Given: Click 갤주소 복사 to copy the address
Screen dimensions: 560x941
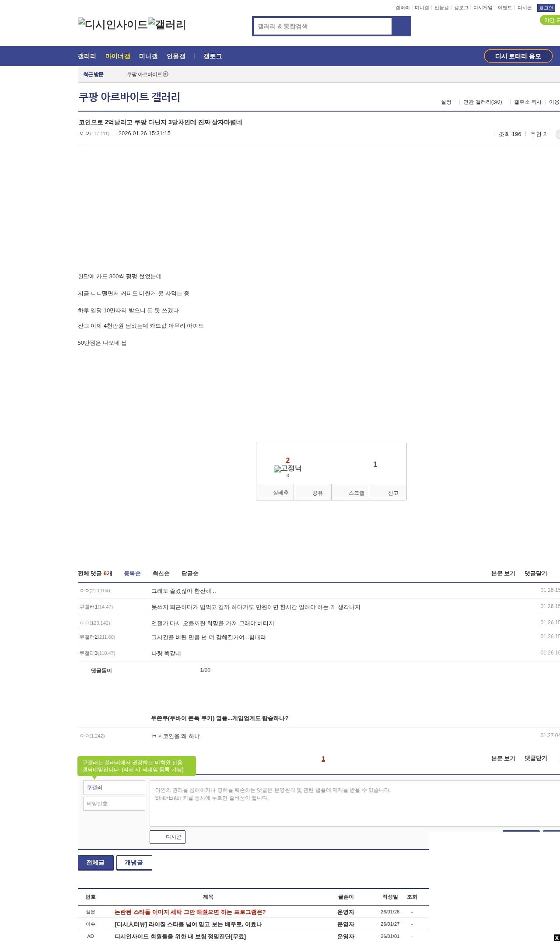Looking at the screenshot, I should tap(528, 102).
